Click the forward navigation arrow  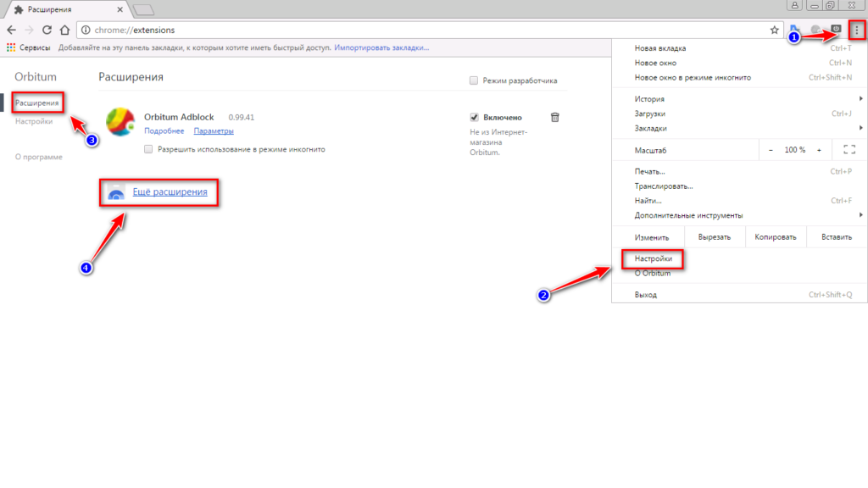(30, 30)
